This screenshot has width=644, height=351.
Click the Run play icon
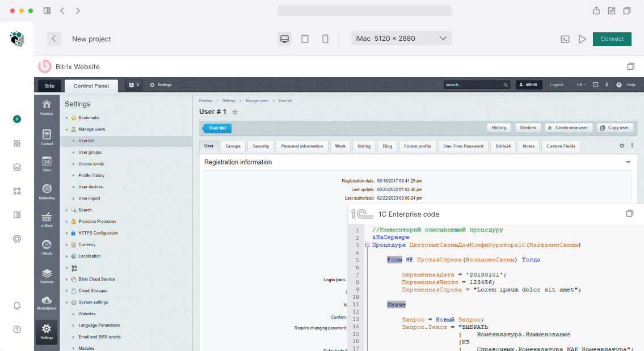tap(582, 39)
